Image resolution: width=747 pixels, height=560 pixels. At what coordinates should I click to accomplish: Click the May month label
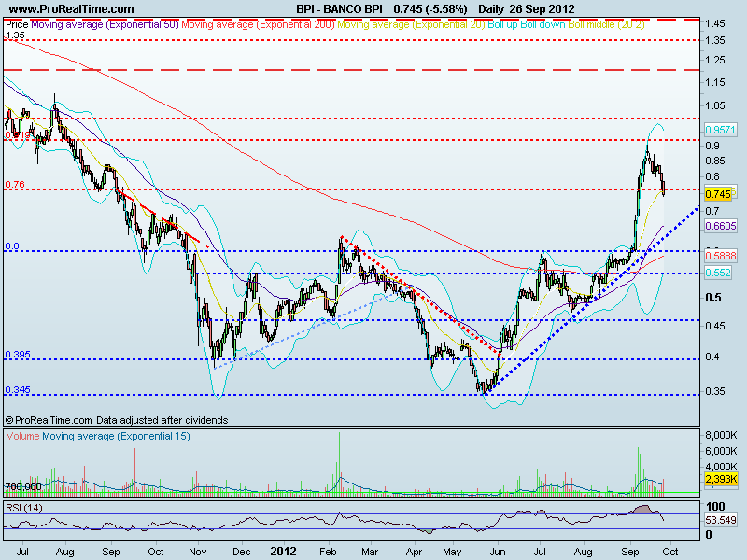coord(452,552)
